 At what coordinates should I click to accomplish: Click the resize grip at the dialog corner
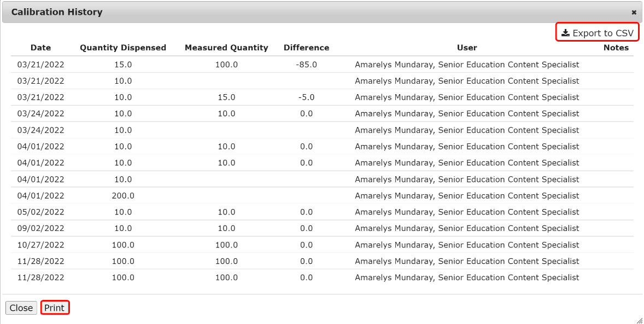tap(639, 320)
